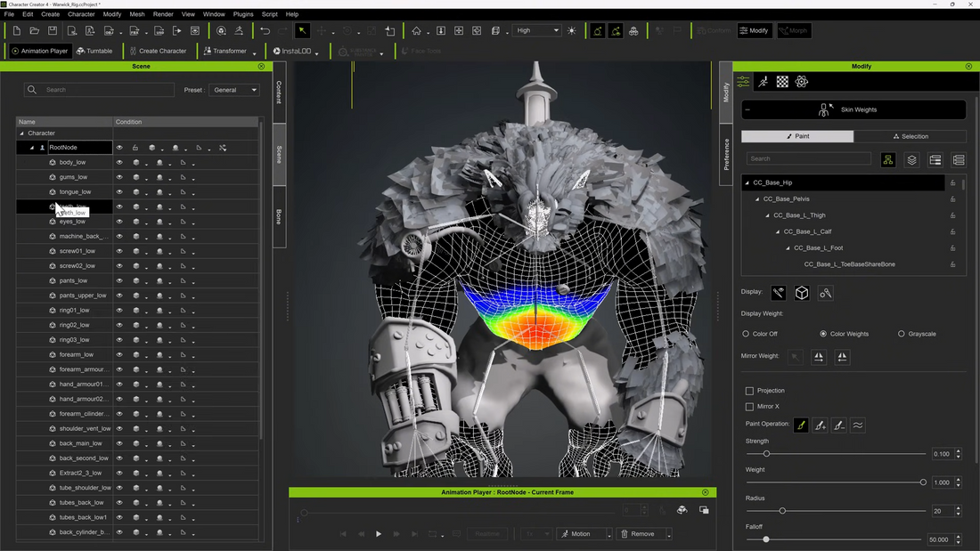
Task: Click the Modify button in top toolbar
Action: pyautogui.click(x=755, y=30)
